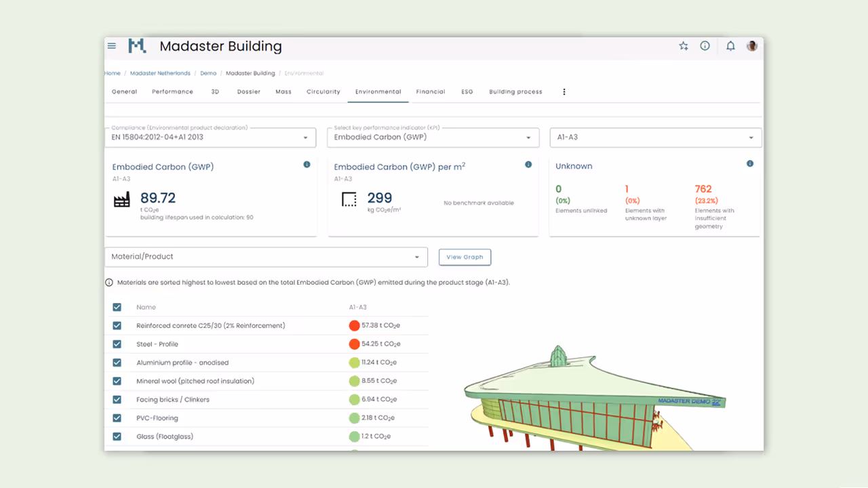This screenshot has width=868, height=488.
Task: Open the notifications bell
Action: tap(730, 46)
